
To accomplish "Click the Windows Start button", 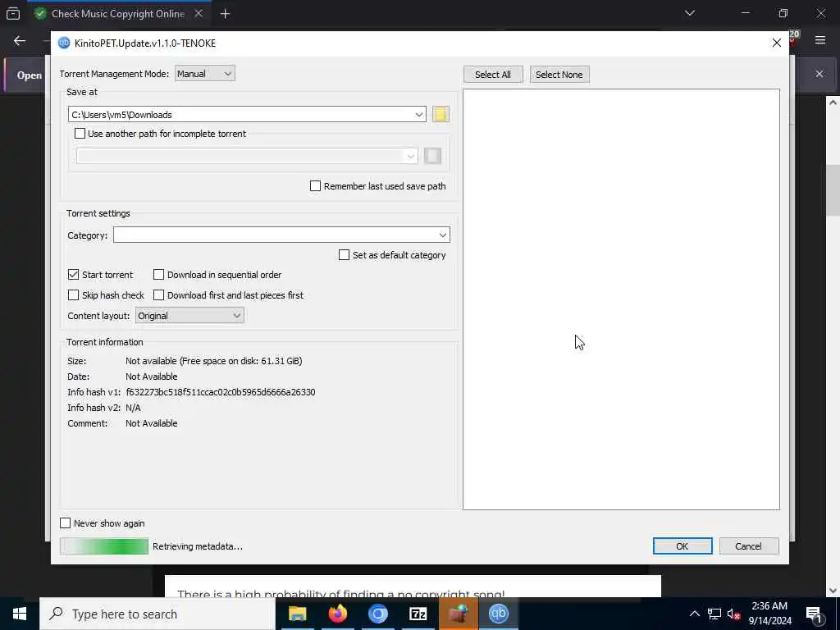I will [20, 614].
